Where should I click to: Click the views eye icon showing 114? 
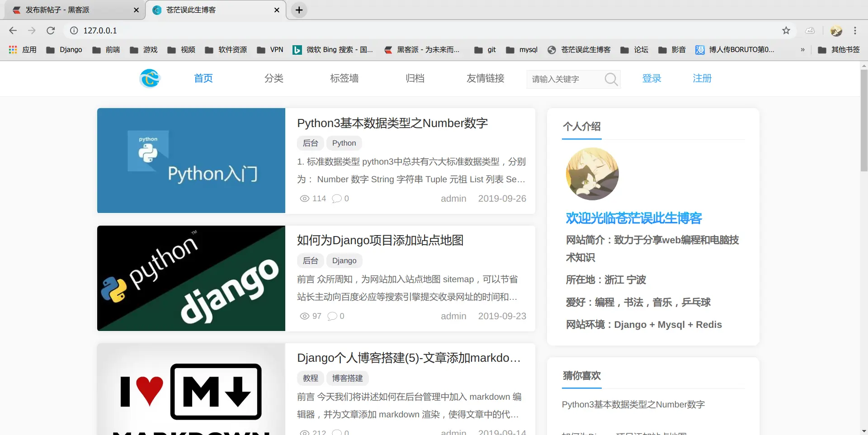coord(305,199)
